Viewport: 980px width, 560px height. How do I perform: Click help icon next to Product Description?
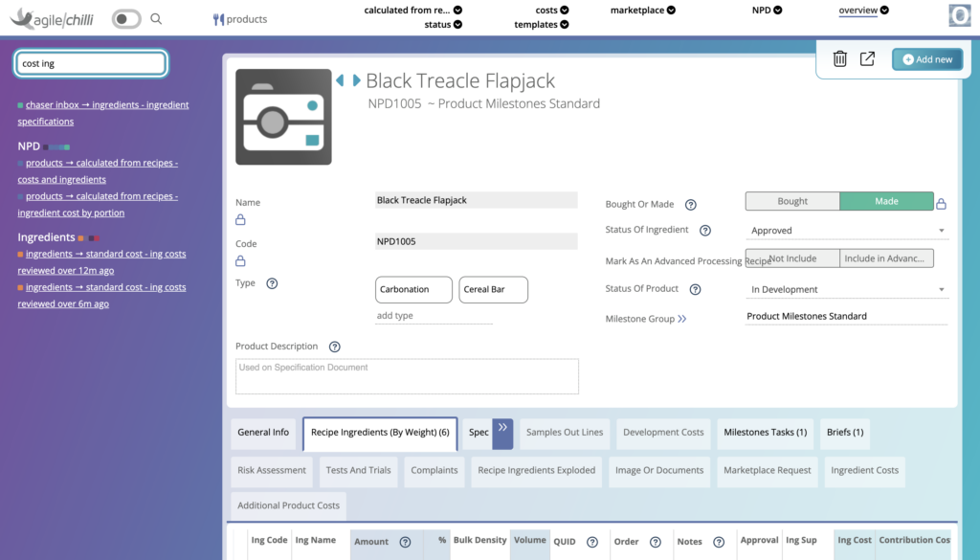334,347
